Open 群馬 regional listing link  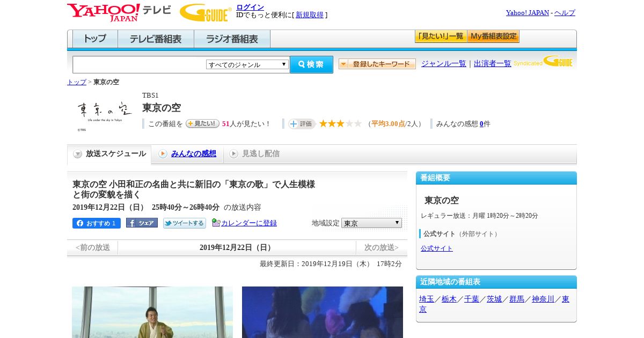517,299
